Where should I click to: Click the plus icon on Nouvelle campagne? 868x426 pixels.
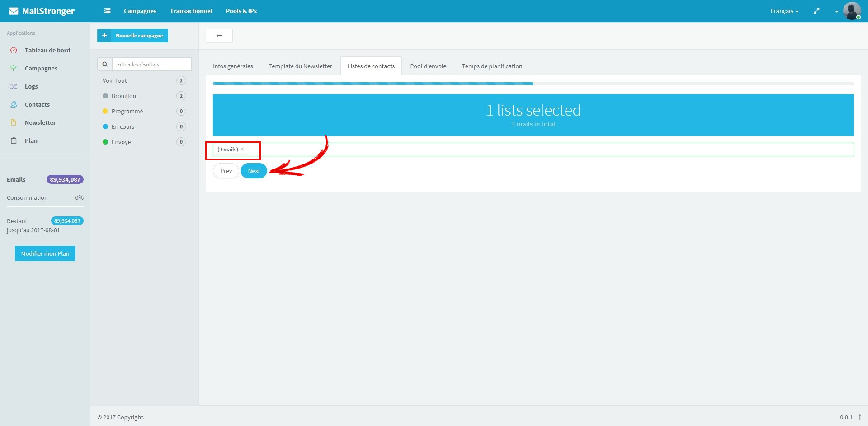click(x=104, y=36)
